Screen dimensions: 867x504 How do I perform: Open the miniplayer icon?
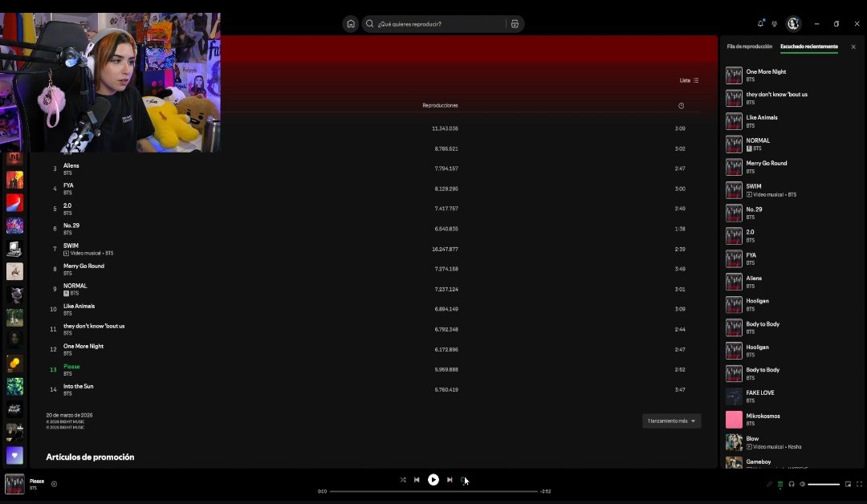pyautogui.click(x=849, y=484)
